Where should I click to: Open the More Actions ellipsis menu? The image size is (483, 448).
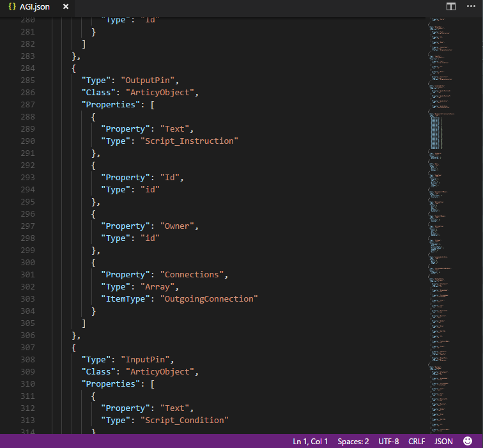pos(471,6)
